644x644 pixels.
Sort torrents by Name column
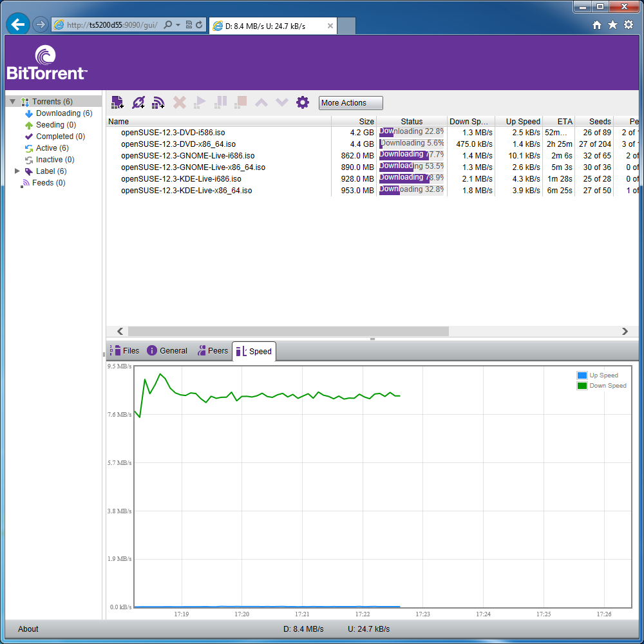point(218,121)
